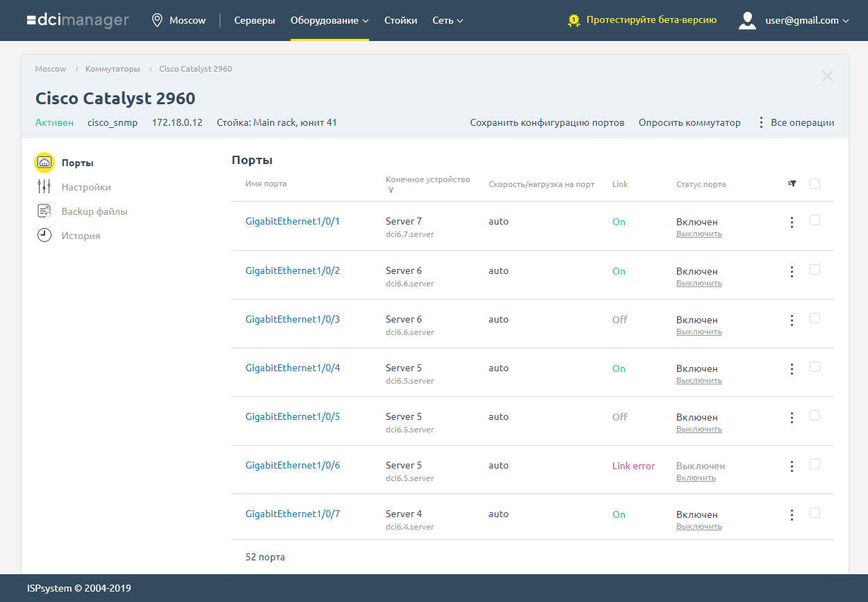This screenshot has height=602, width=868.
Task: Open the Серверы menu item
Action: (254, 20)
